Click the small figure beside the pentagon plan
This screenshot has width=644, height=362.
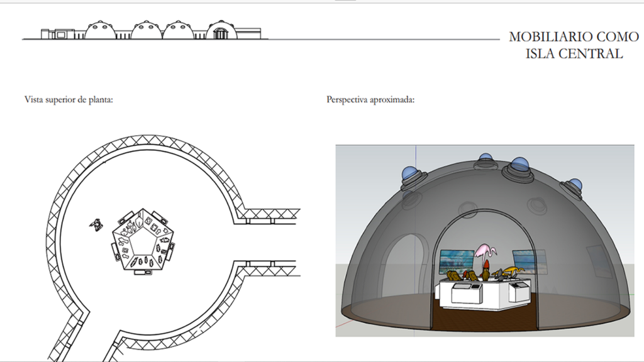pyautogui.click(x=96, y=224)
